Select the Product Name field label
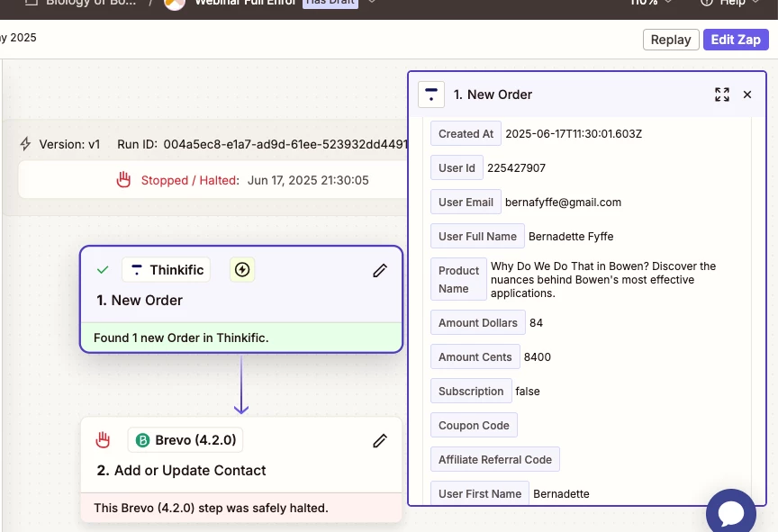 (x=458, y=279)
